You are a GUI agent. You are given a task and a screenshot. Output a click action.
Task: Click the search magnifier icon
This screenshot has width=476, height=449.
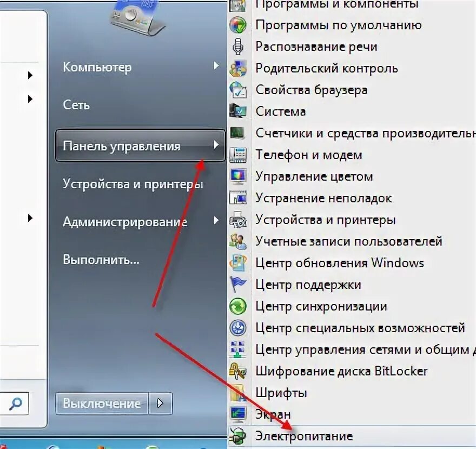[15, 404]
